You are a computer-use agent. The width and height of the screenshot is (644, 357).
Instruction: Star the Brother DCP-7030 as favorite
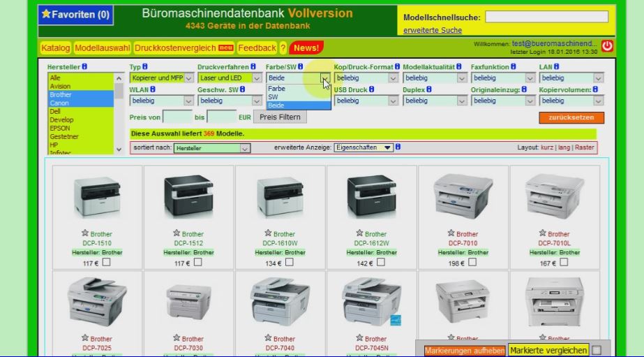point(177,337)
